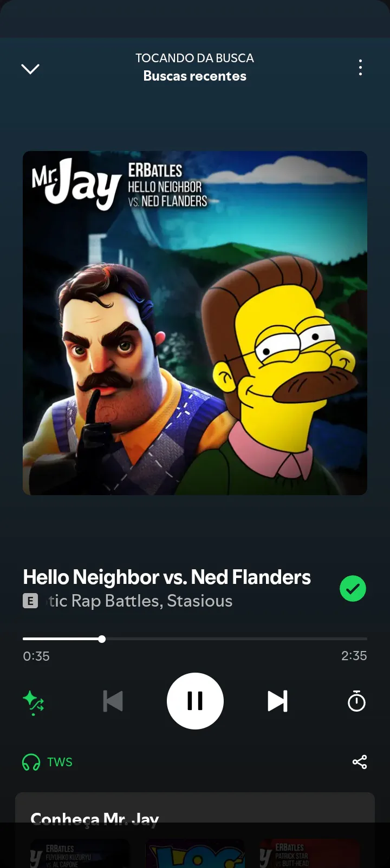Click the TWS device label
The width and height of the screenshot is (390, 868).
pyautogui.click(x=60, y=762)
